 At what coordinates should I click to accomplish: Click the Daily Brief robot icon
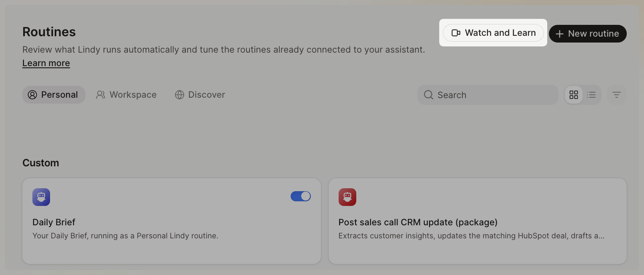[x=41, y=197]
